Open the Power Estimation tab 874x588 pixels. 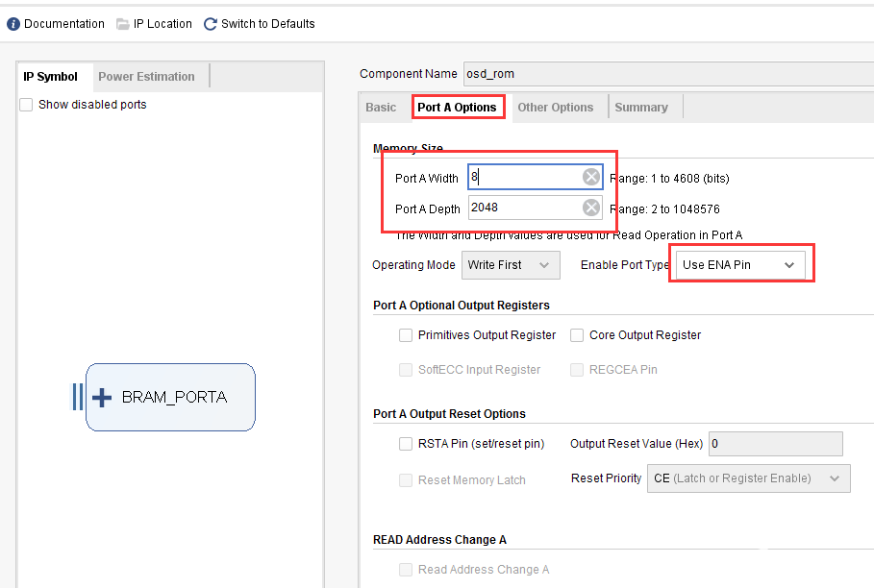pos(146,77)
